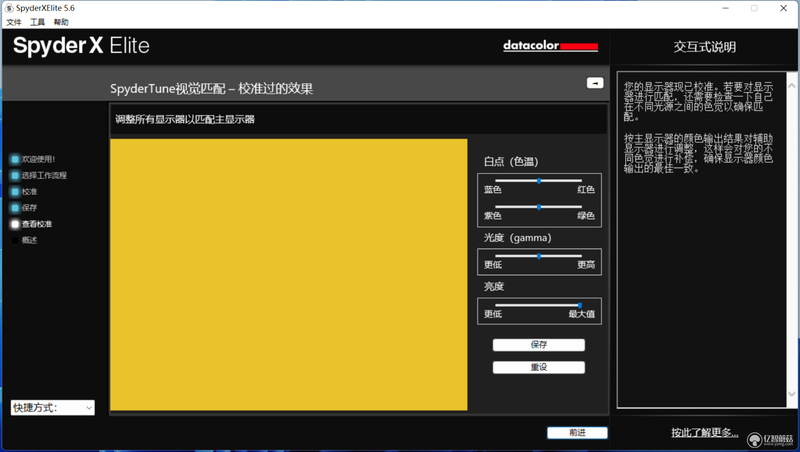Click the SpyderXElite title bar app icon
Viewport: 800px width, 452px height.
tap(9, 8)
